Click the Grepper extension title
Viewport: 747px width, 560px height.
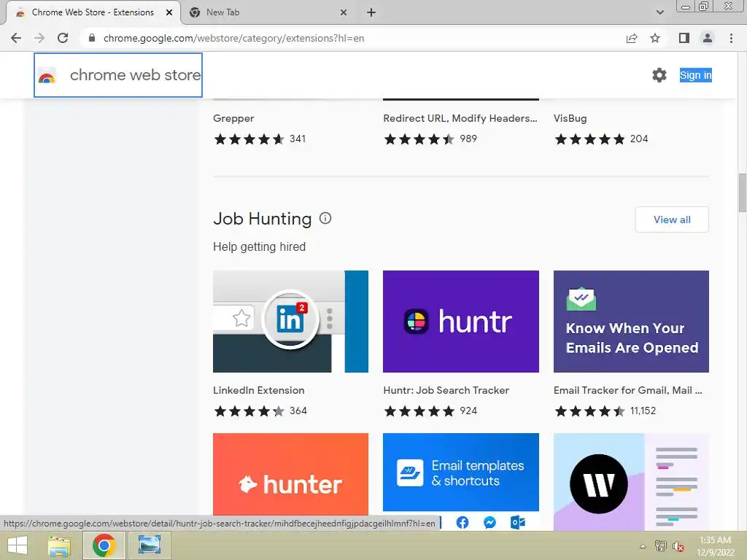click(x=233, y=118)
